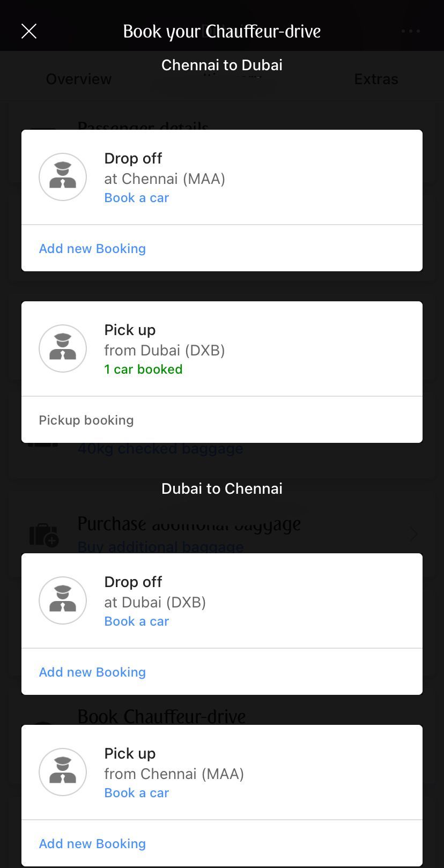Switch to the Overview tab
The image size is (444, 868).
tap(79, 79)
